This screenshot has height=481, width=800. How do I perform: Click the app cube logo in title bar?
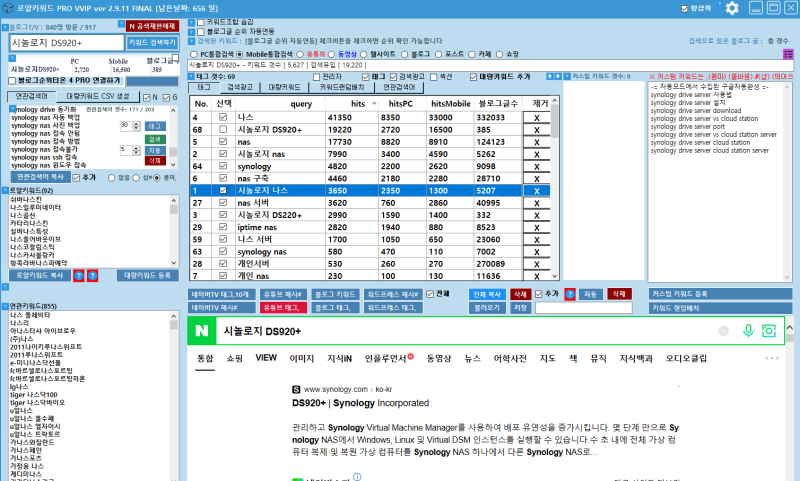(x=8, y=8)
